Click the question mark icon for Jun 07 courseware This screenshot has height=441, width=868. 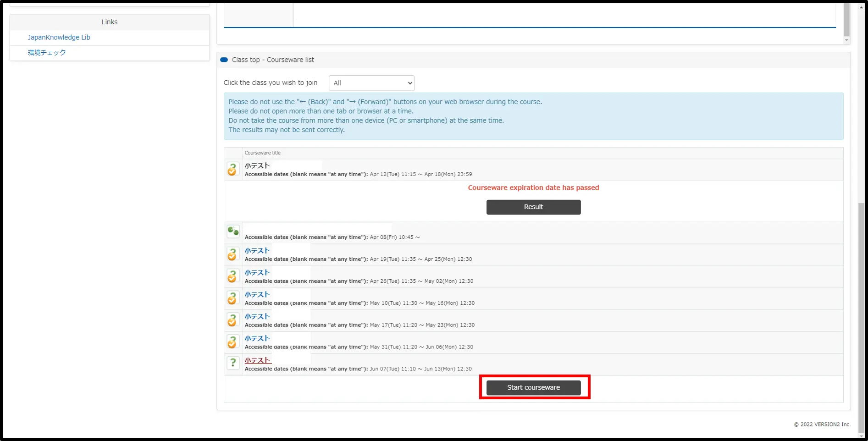233,363
